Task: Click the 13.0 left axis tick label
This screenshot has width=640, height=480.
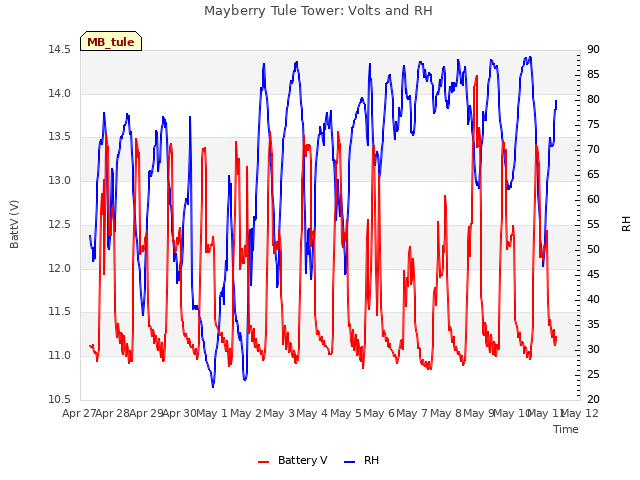Action: click(60, 180)
